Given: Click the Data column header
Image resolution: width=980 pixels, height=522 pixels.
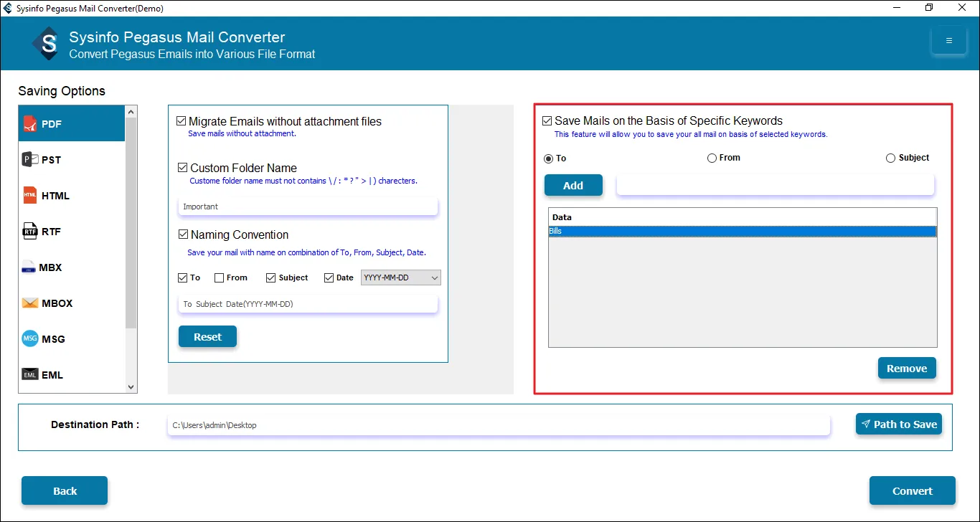Looking at the screenshot, I should click(743, 217).
